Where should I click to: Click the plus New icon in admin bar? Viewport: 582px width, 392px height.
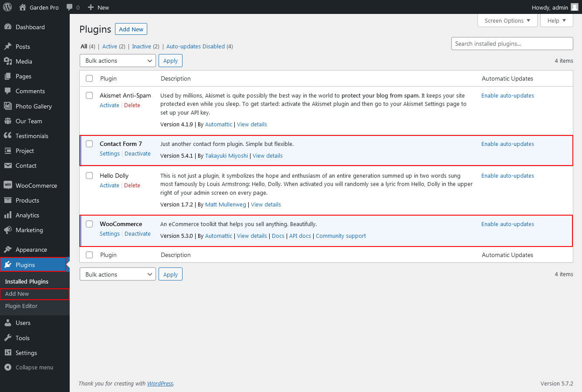click(x=91, y=7)
